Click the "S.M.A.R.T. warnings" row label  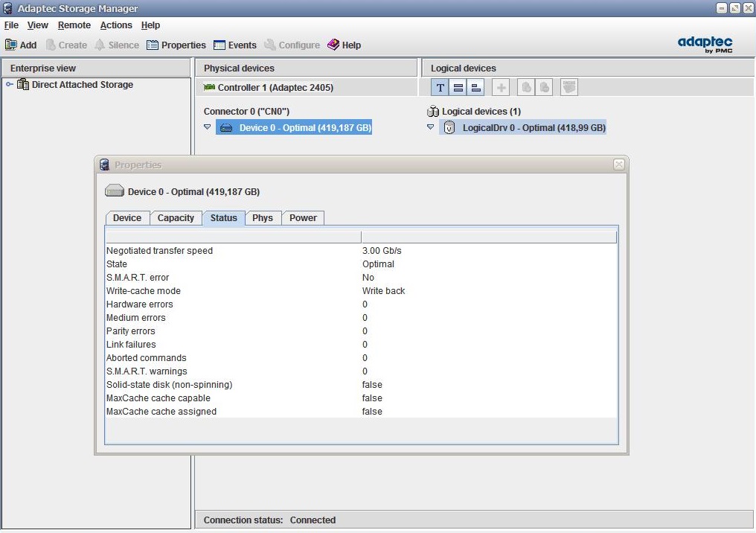[x=147, y=371]
